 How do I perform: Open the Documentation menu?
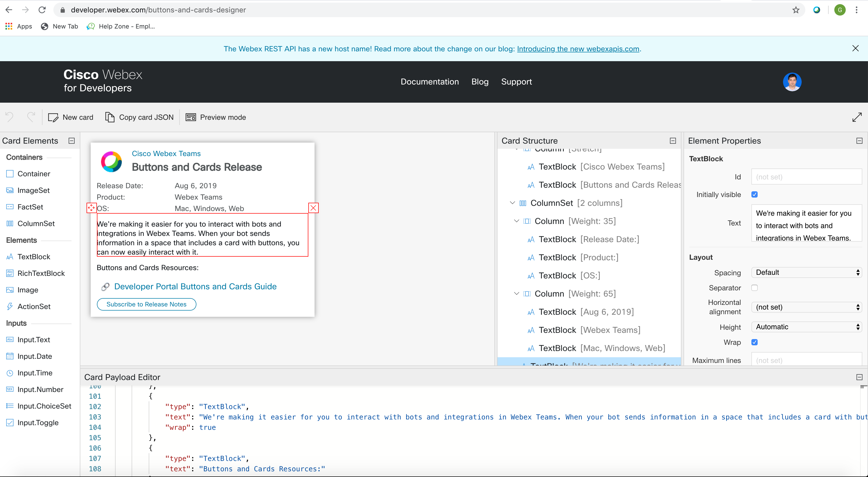430,82
